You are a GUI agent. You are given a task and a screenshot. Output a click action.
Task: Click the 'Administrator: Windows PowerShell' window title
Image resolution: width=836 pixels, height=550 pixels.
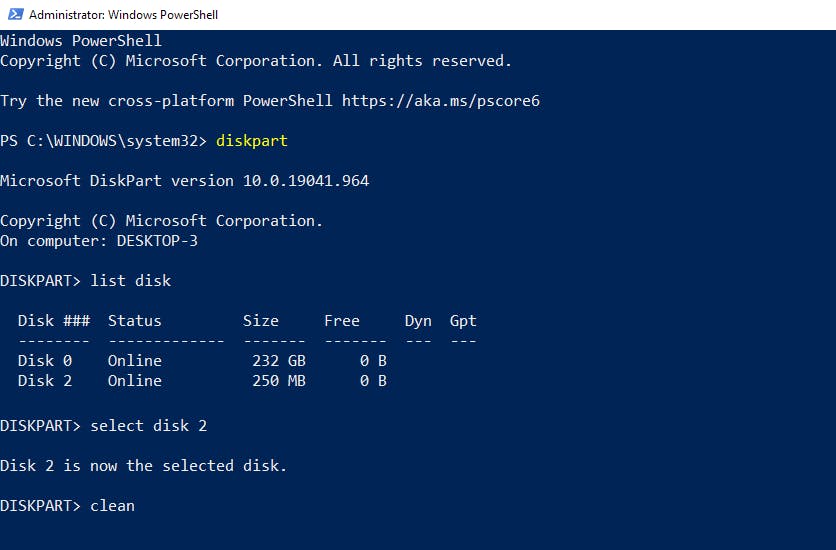(x=123, y=15)
